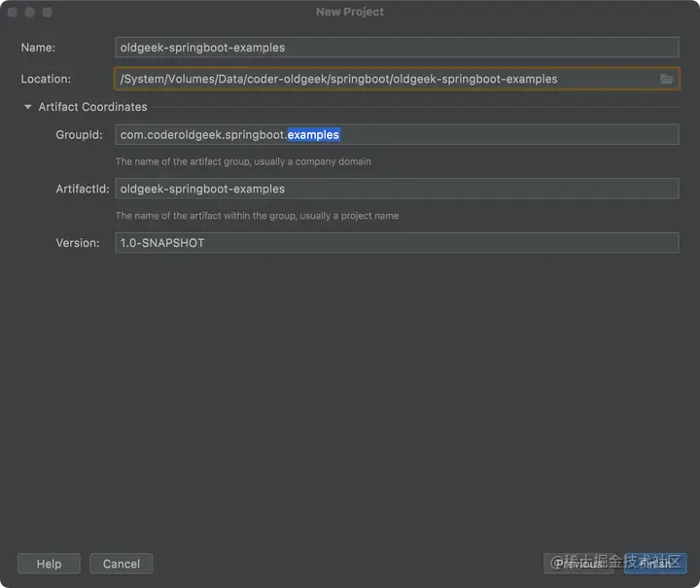Open Help for New Project
700x588 pixels.
[x=50, y=564]
